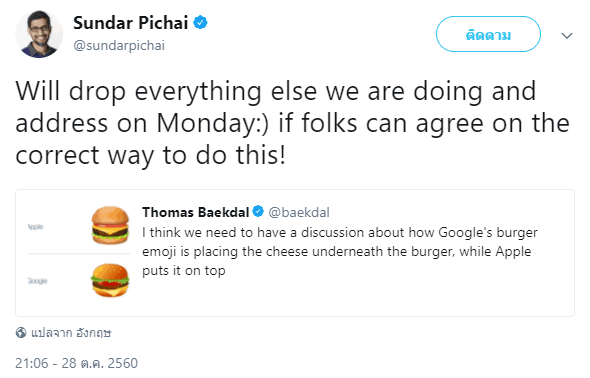Click Sundar Pichai's profile avatar

point(39,34)
